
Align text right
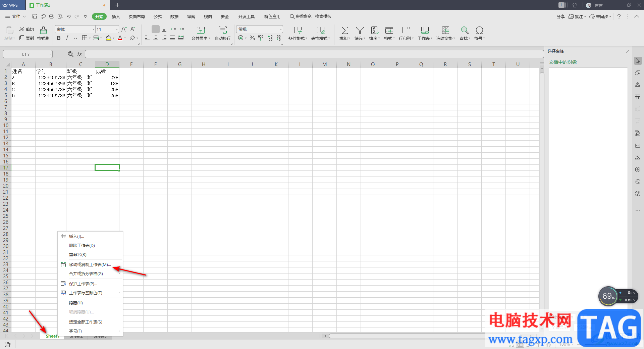[164, 38]
